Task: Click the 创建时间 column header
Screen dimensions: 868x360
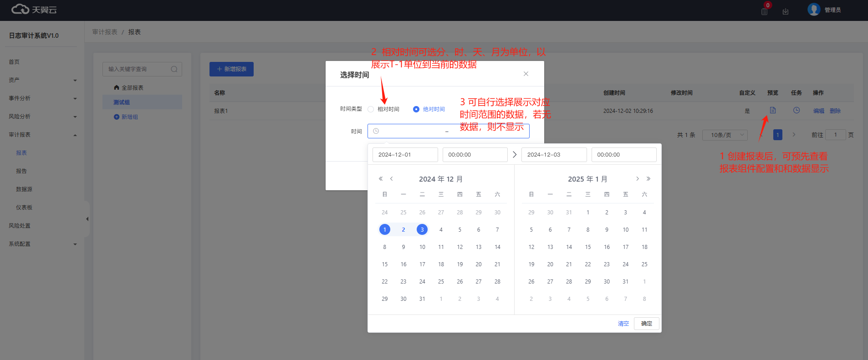Action: pyautogui.click(x=614, y=93)
